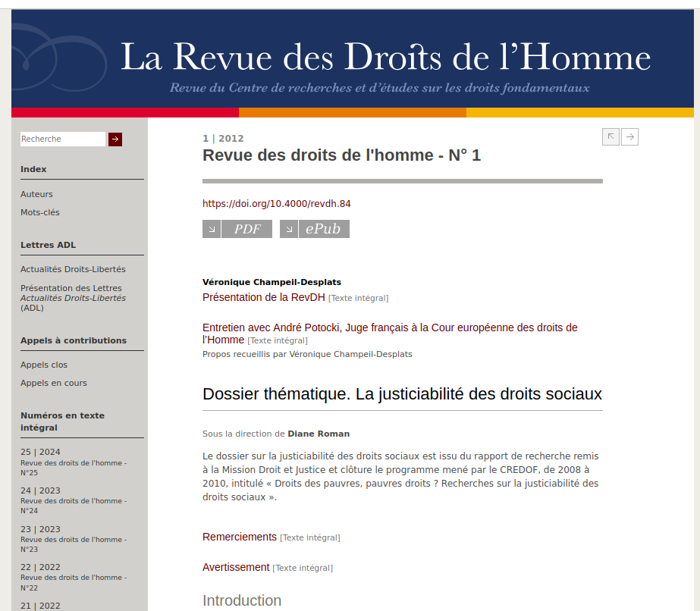Open the Auteurs index

[x=36, y=194]
